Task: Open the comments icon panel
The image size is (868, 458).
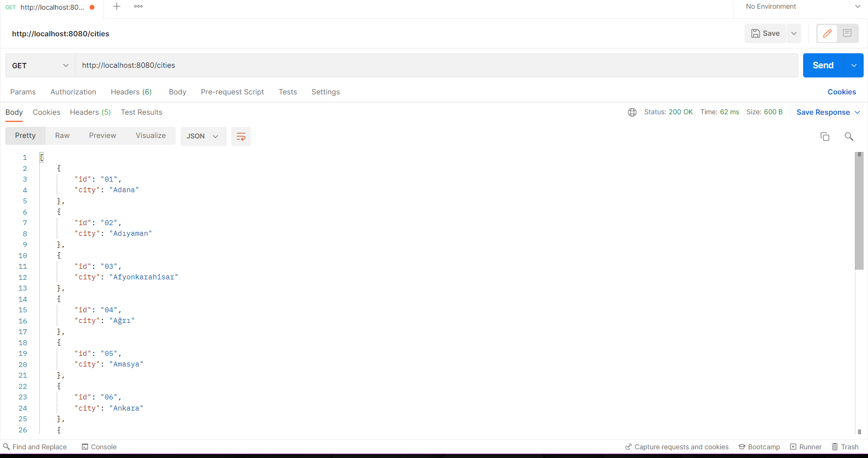Action: pyautogui.click(x=847, y=33)
